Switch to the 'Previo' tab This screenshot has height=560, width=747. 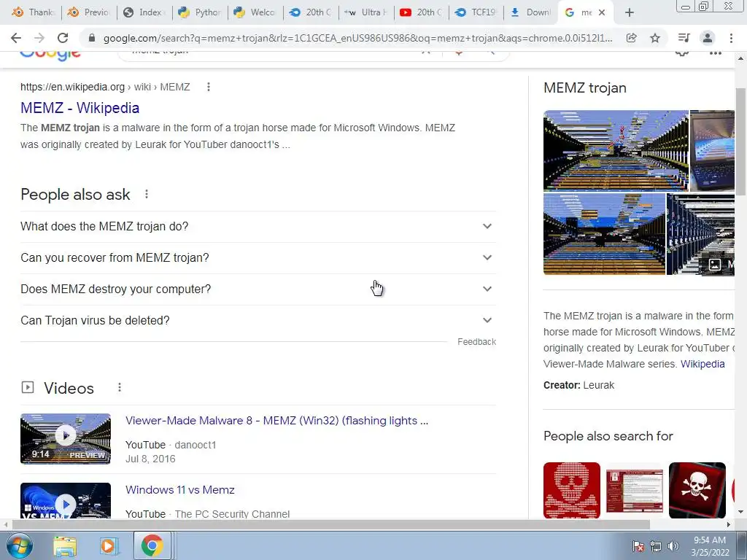(x=89, y=12)
